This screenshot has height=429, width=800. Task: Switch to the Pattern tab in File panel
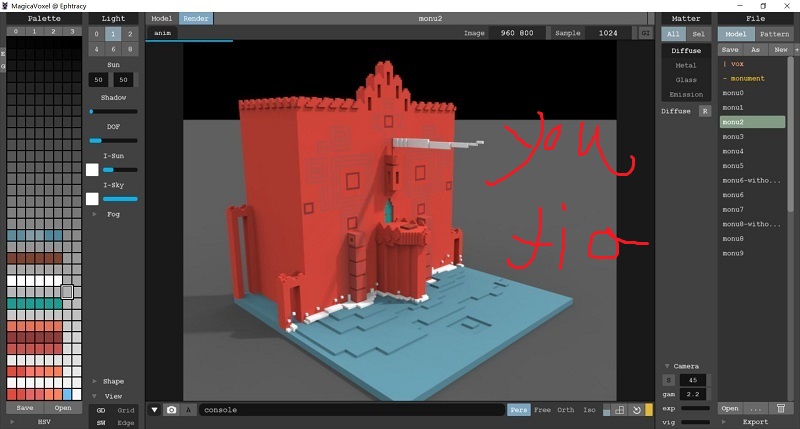tap(773, 33)
